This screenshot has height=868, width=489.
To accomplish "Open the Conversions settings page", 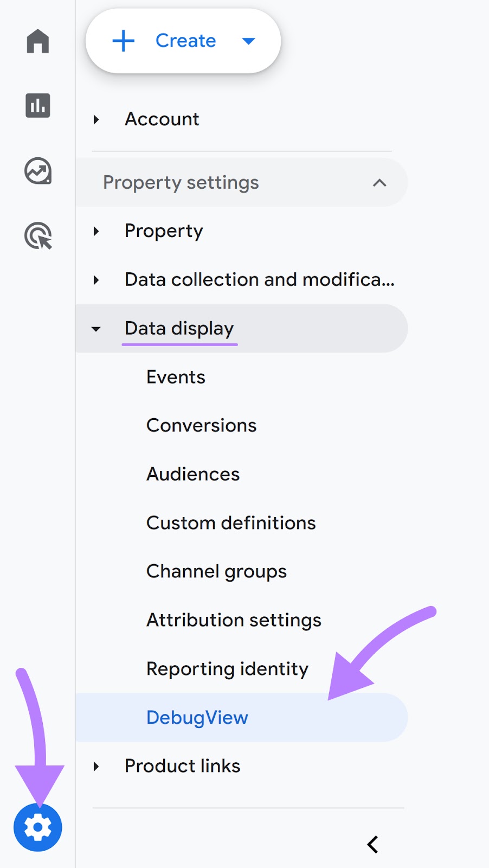I will (201, 425).
